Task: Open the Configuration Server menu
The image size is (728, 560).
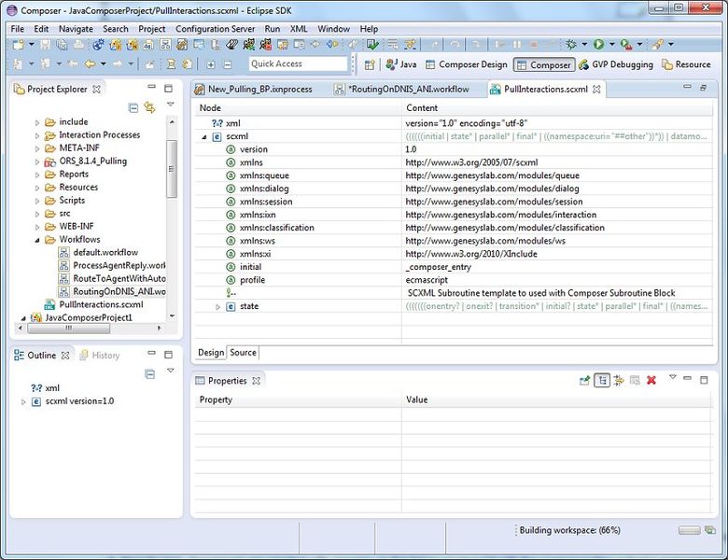Action: point(217,29)
